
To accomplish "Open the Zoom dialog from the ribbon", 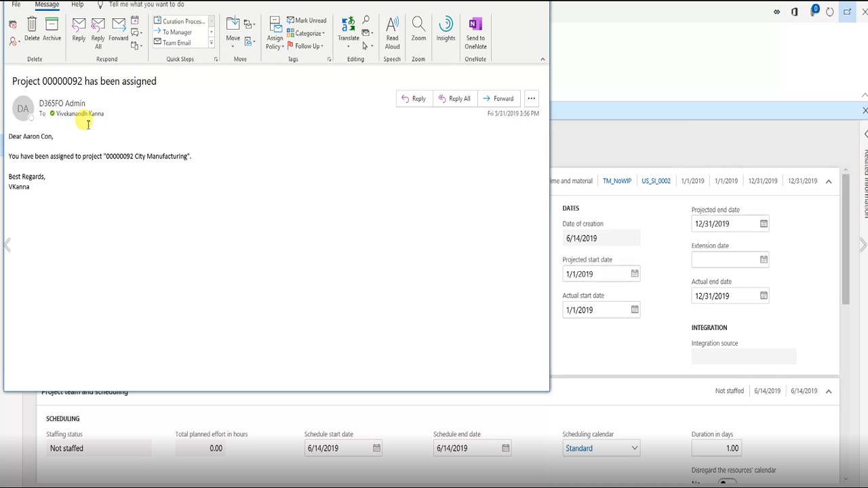I will (418, 30).
